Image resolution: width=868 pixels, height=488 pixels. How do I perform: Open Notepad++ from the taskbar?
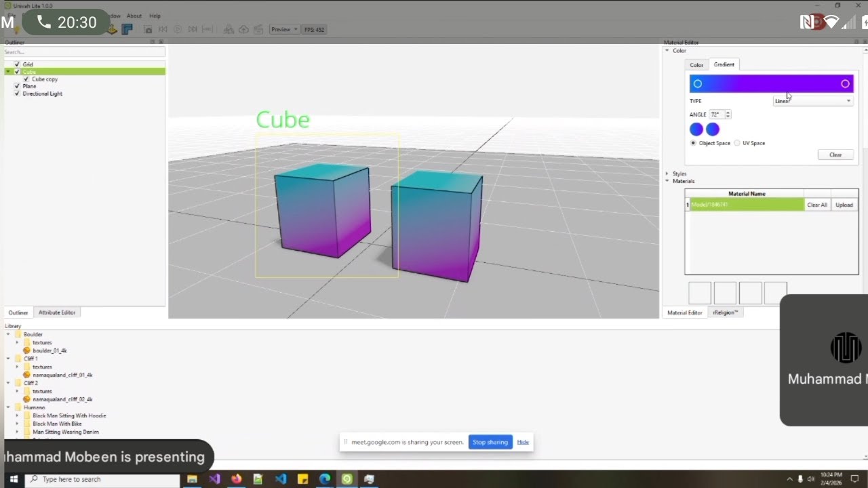[x=258, y=479]
